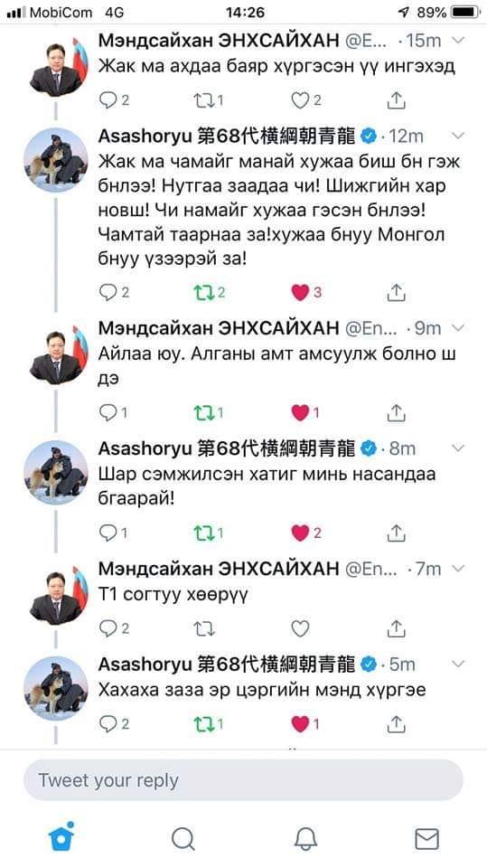Open the Messages envelope tab
Viewport: 487px width, 868px height.
coord(426,839)
